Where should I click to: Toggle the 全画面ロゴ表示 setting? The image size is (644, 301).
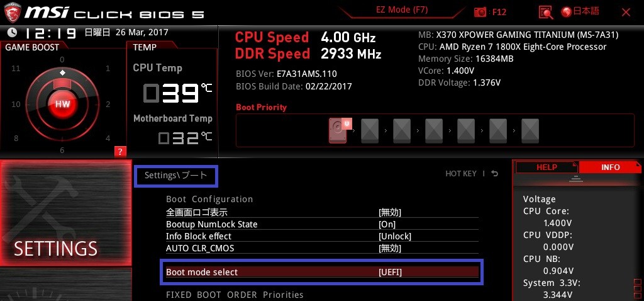click(322, 212)
